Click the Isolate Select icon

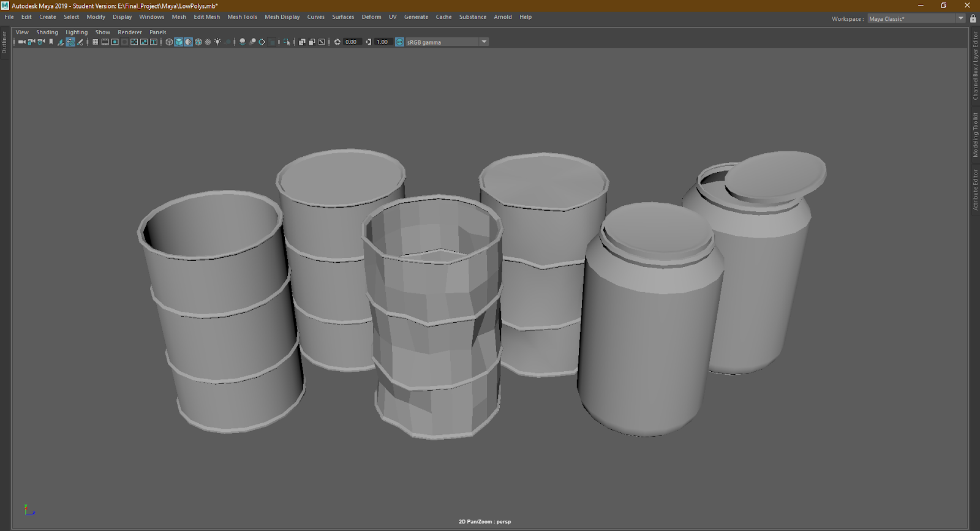coord(287,42)
